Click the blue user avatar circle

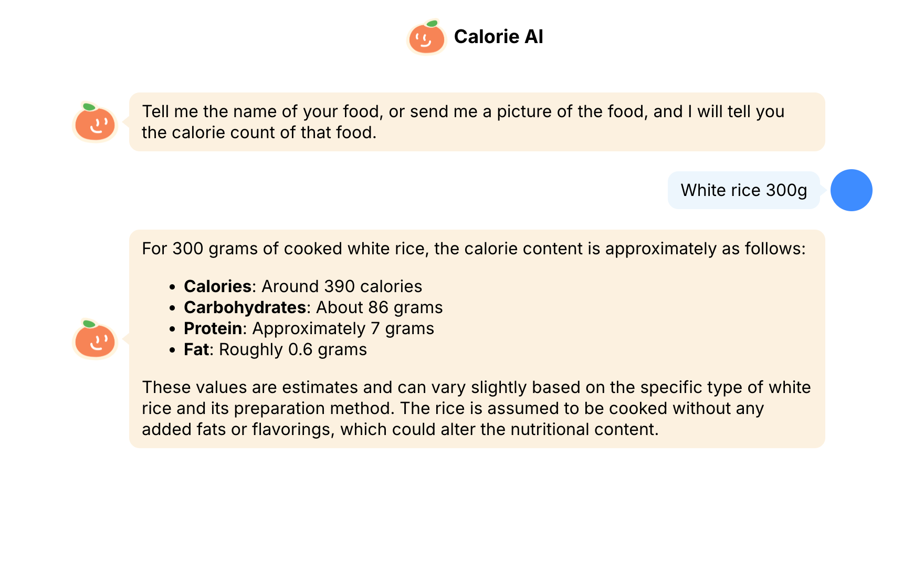851,190
